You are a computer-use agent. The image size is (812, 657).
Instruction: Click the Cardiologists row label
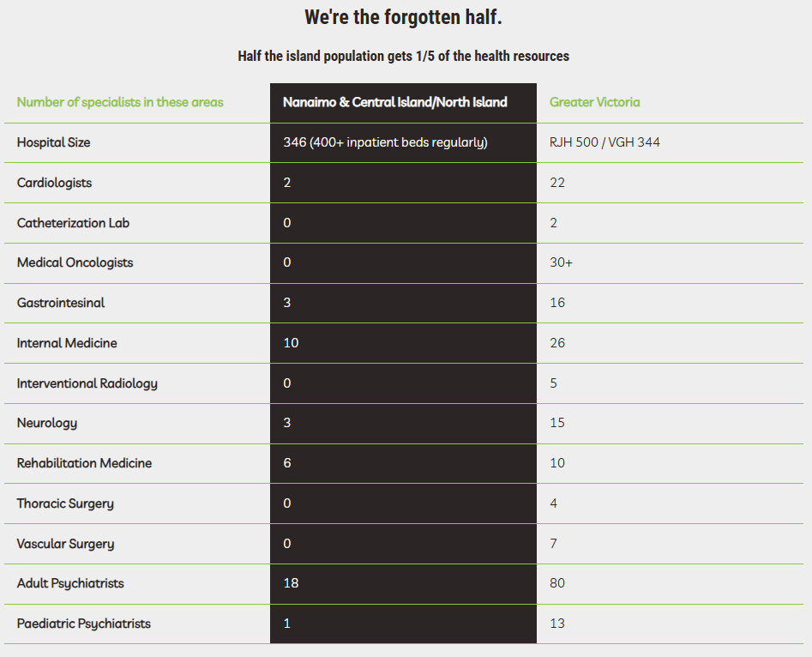pyautogui.click(x=54, y=183)
